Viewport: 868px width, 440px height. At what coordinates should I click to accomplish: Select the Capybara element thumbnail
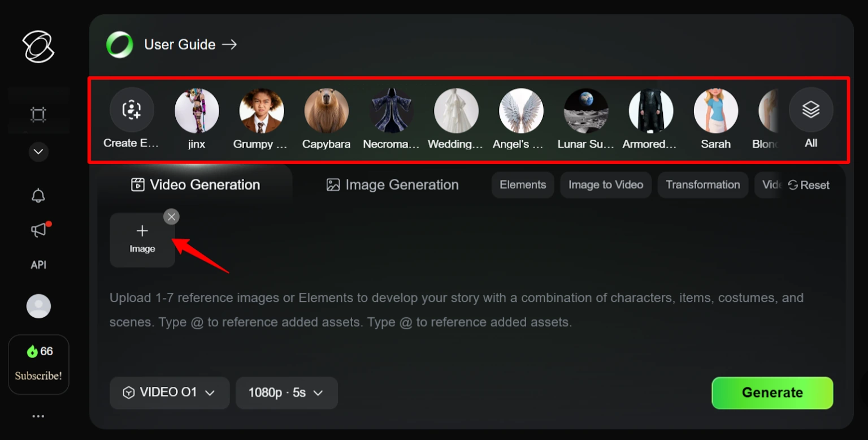(x=326, y=110)
